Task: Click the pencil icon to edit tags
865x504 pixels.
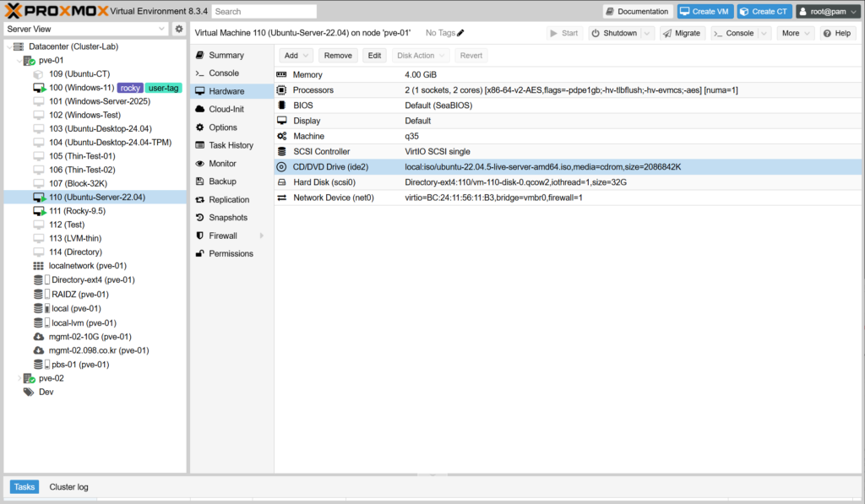Action: tap(460, 33)
